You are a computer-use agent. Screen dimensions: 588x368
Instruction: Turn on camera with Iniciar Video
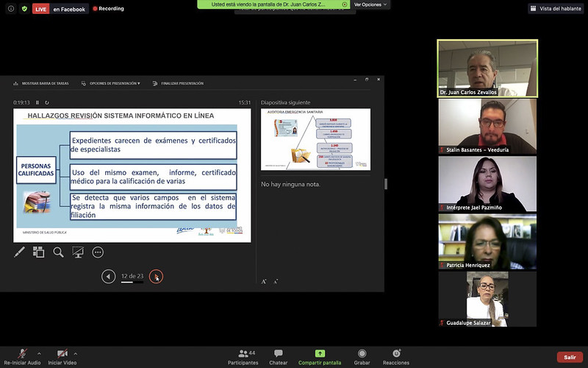pyautogui.click(x=62, y=354)
